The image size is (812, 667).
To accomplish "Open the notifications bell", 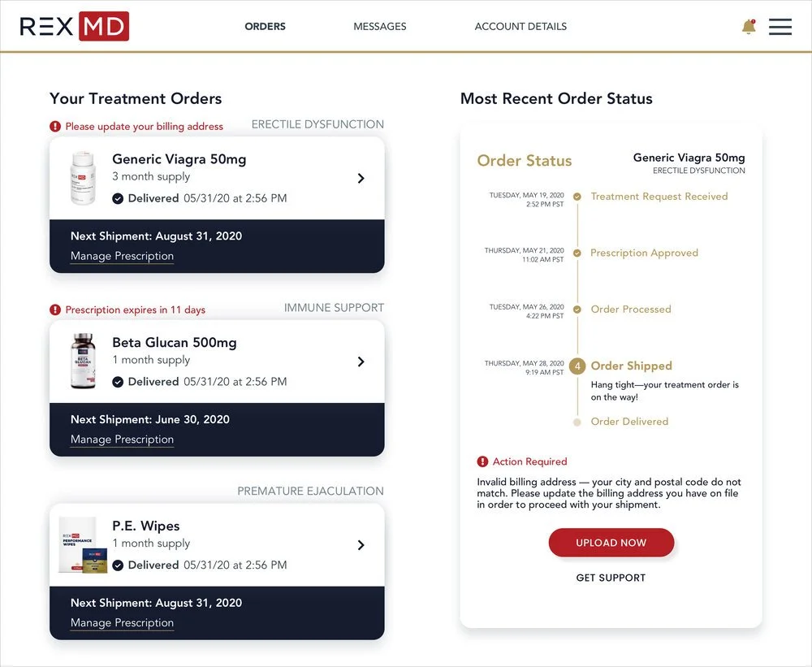I will coord(749,27).
